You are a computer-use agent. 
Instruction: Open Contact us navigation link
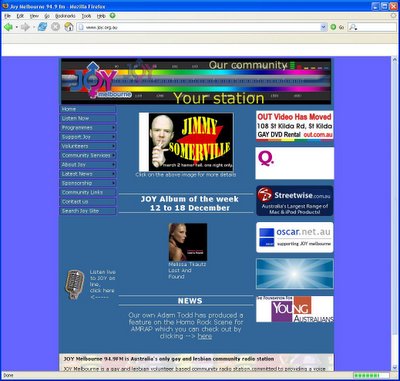88,202
